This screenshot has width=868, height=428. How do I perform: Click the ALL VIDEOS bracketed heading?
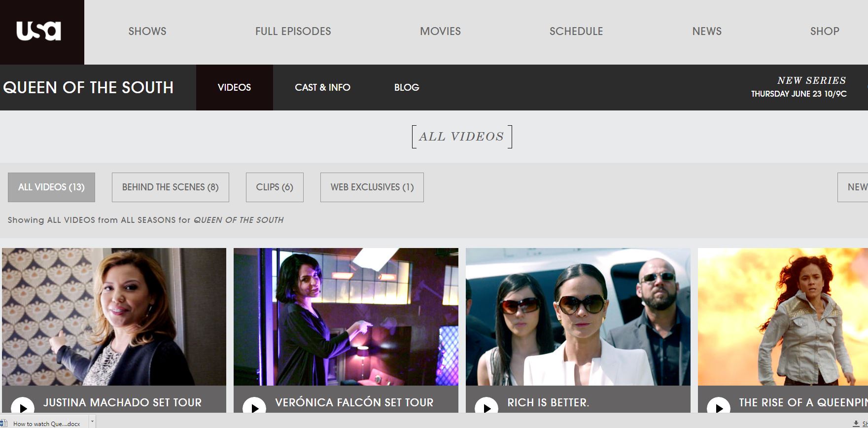point(462,137)
